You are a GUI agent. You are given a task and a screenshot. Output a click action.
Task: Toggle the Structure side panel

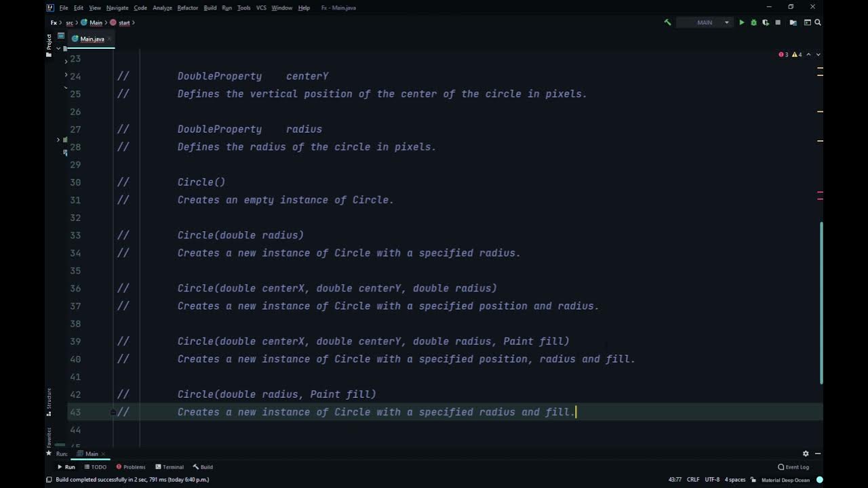pyautogui.click(x=49, y=401)
